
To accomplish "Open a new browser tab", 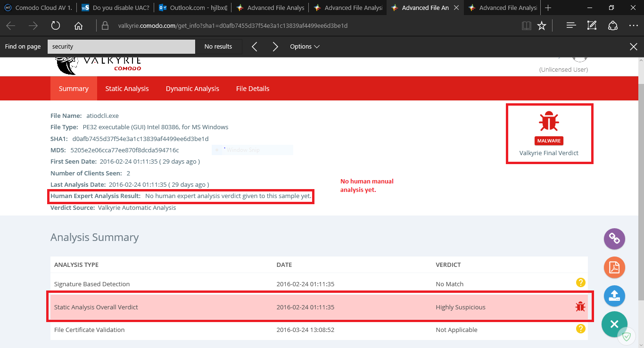I will pos(548,8).
